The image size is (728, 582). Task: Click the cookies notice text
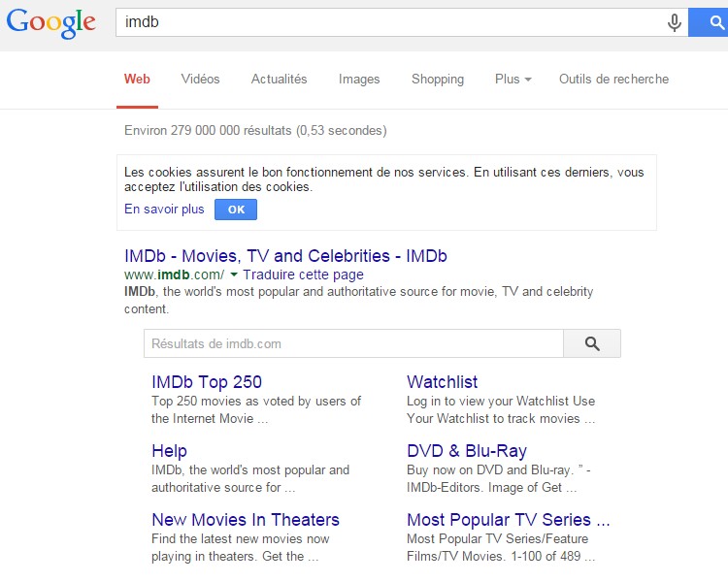coord(384,179)
